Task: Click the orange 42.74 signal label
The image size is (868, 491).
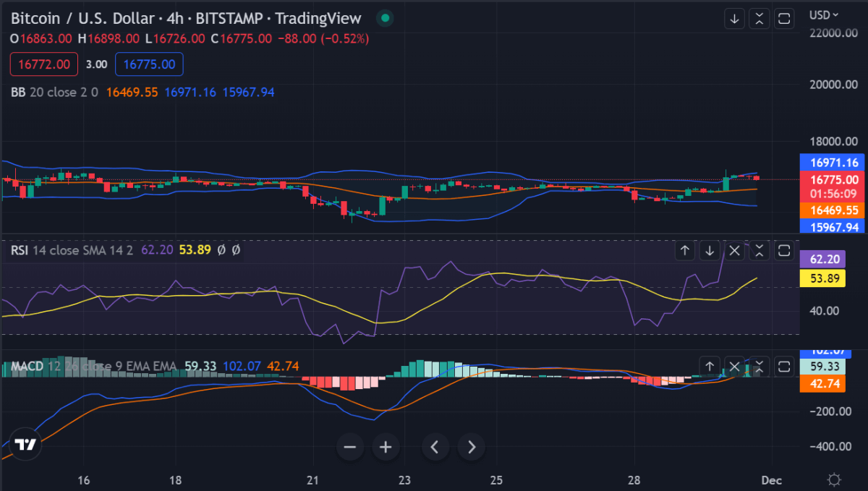Action: coord(824,385)
